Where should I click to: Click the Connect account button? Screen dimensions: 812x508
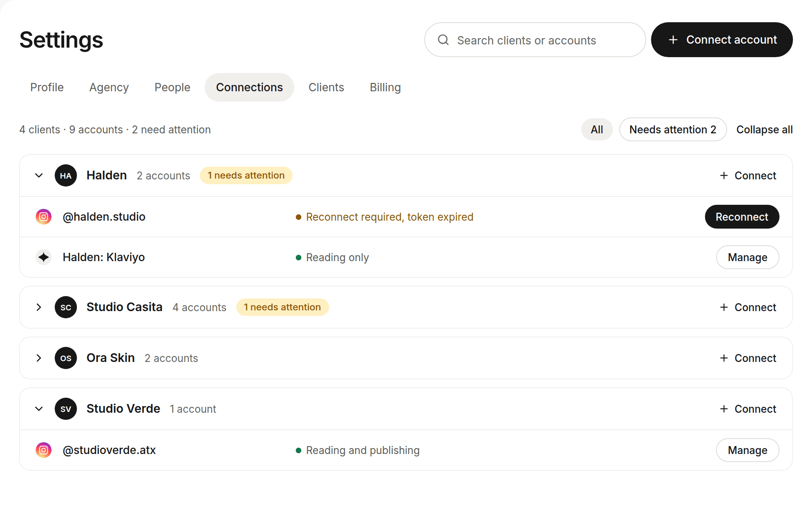pos(722,40)
